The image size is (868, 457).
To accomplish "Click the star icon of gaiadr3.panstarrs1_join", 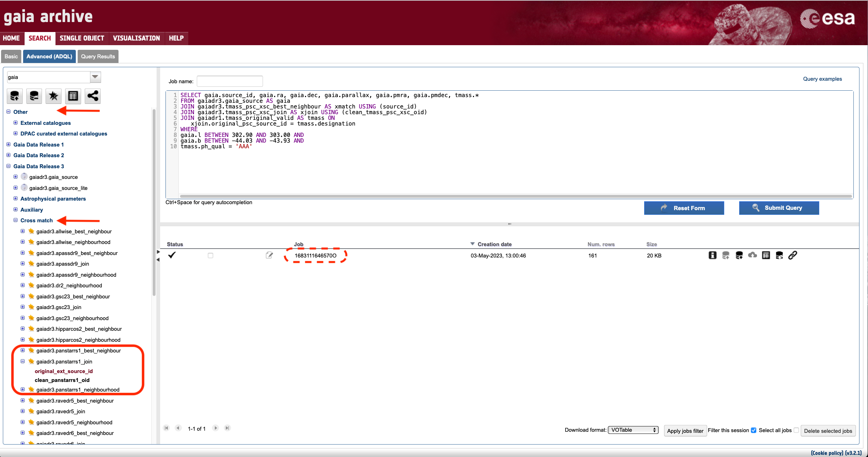I will tap(31, 361).
